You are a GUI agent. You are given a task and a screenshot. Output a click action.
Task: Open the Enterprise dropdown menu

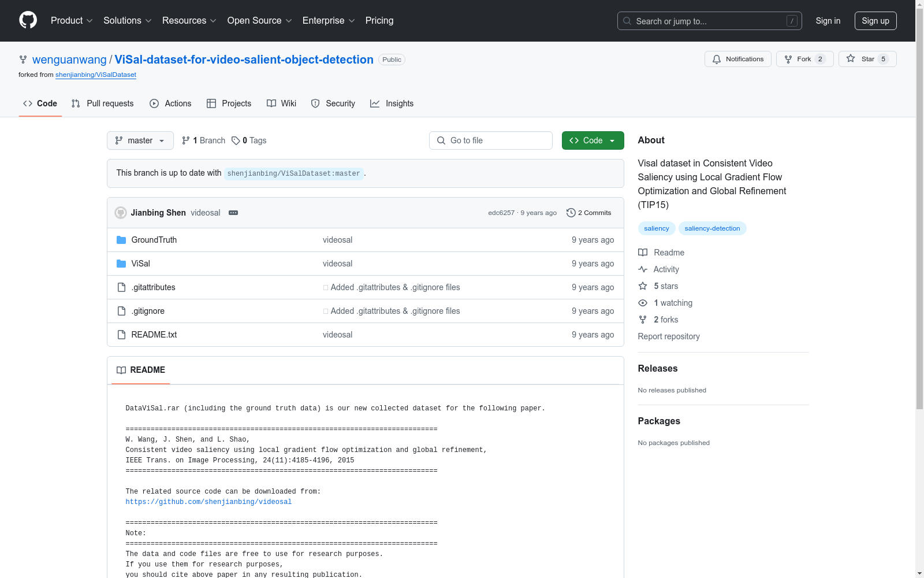(x=329, y=21)
